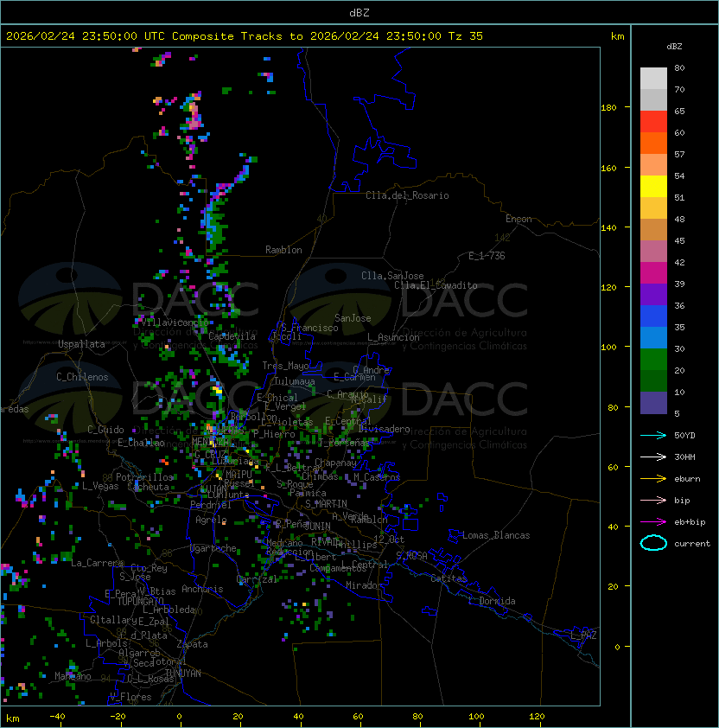
Task: Select the purple 36-39 dBZ swatch
Action: click(653, 295)
